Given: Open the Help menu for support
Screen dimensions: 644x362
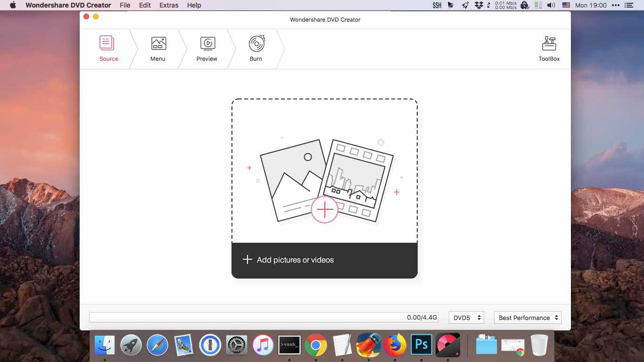Looking at the screenshot, I should [x=193, y=5].
